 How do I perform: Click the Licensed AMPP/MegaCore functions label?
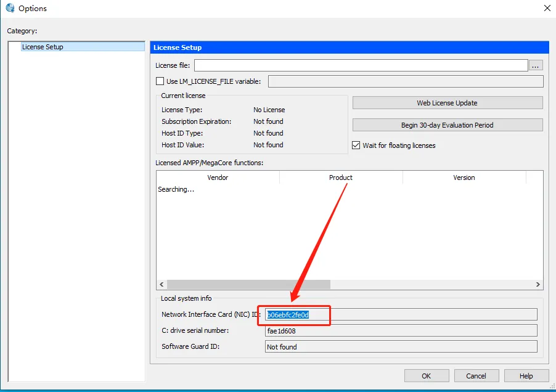tap(209, 163)
